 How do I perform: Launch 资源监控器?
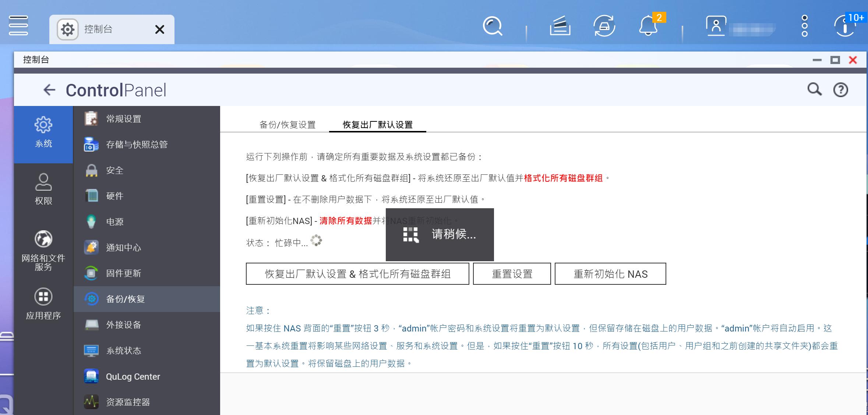tap(128, 402)
